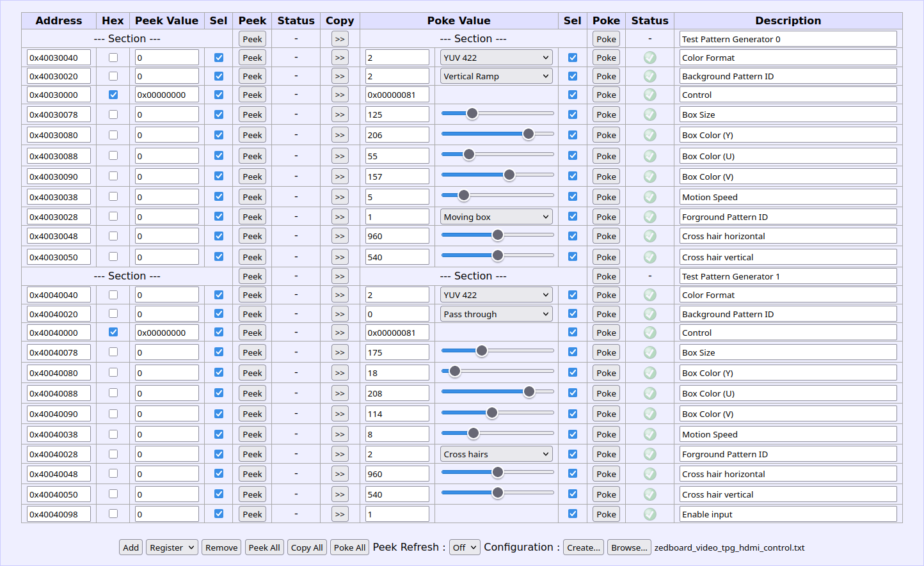This screenshot has width=924, height=566.
Task: Uncheck the Hex checkbox for address 0x40030000
Action: [x=113, y=95]
